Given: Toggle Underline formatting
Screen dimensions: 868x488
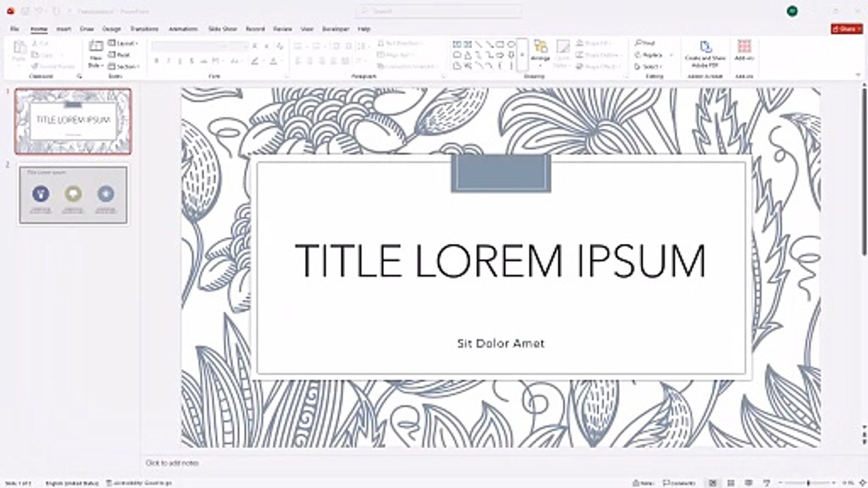Looking at the screenshot, I should click(180, 61).
